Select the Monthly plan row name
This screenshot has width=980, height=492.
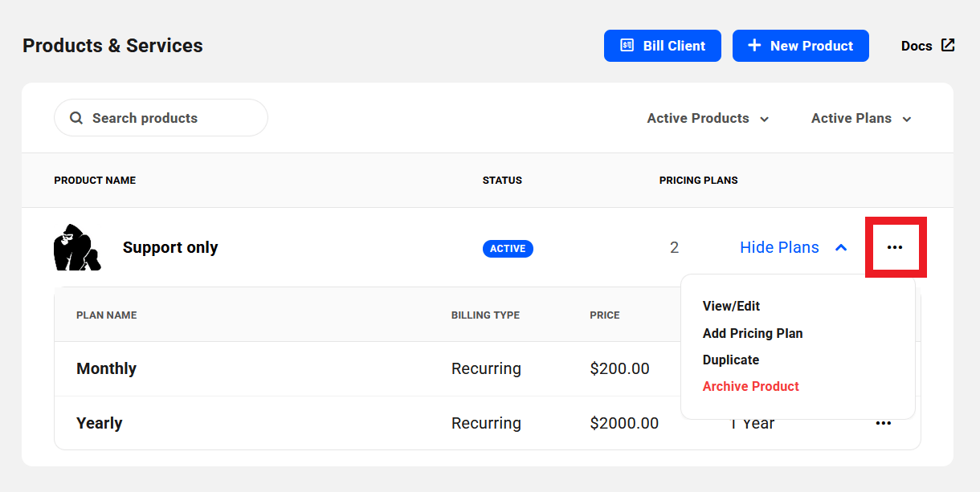(106, 368)
